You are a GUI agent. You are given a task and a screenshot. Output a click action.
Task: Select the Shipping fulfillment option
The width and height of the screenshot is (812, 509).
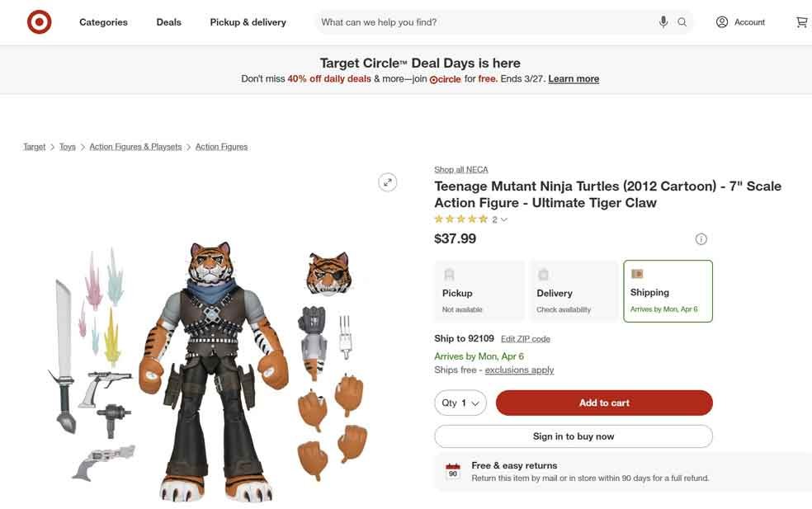tap(668, 290)
